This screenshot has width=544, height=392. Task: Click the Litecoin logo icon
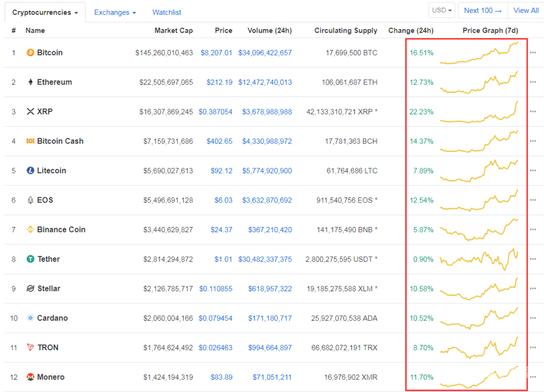click(30, 170)
